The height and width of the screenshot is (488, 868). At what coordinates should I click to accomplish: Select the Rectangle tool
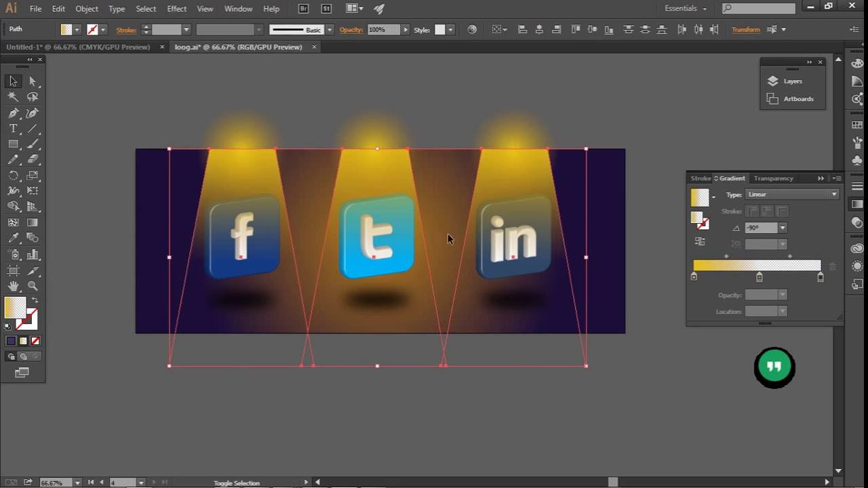[x=13, y=144]
